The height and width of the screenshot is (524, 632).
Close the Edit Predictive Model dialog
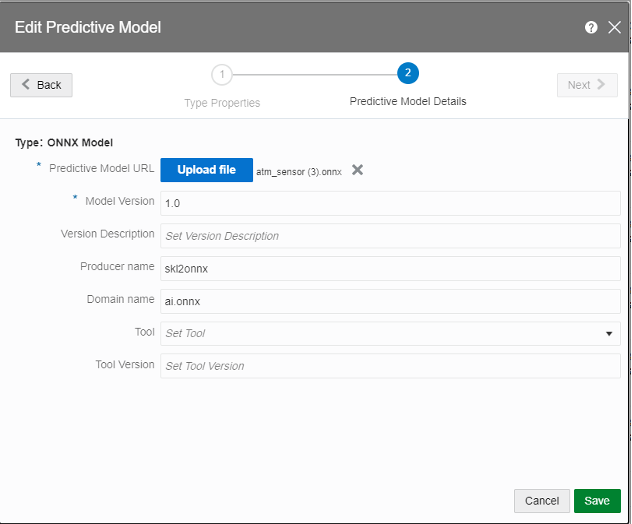614,28
